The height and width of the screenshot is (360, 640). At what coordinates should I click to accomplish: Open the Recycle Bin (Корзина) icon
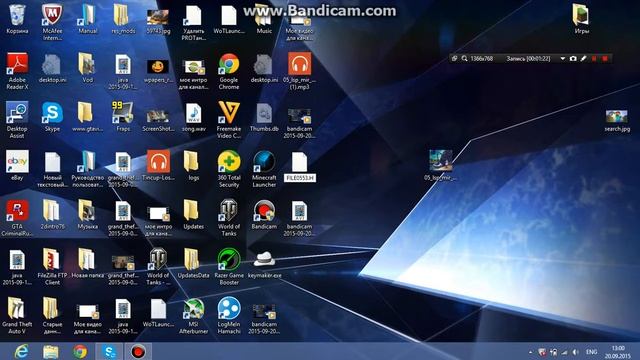17,19
